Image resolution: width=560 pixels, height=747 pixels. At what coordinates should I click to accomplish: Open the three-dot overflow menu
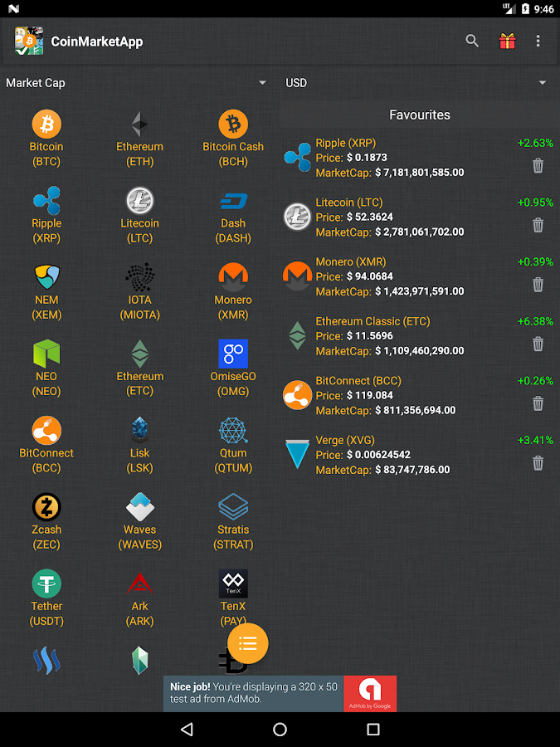pos(538,41)
